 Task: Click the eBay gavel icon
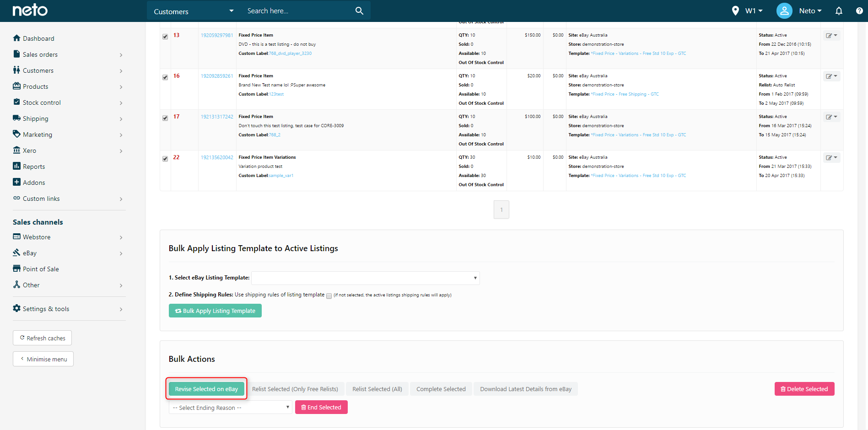pyautogui.click(x=16, y=253)
